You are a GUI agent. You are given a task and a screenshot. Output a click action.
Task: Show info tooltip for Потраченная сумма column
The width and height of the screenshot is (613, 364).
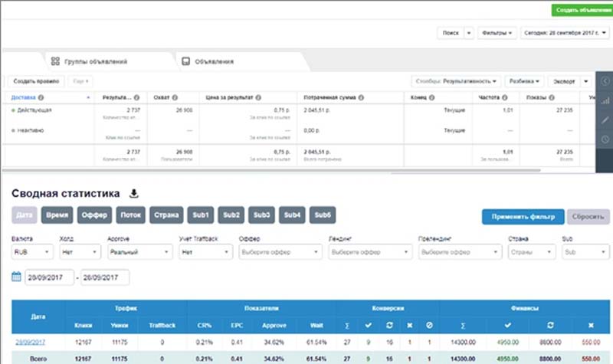tap(361, 97)
